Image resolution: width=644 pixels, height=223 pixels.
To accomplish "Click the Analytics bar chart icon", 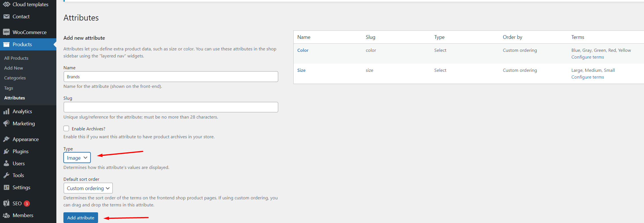I will (x=6, y=111).
